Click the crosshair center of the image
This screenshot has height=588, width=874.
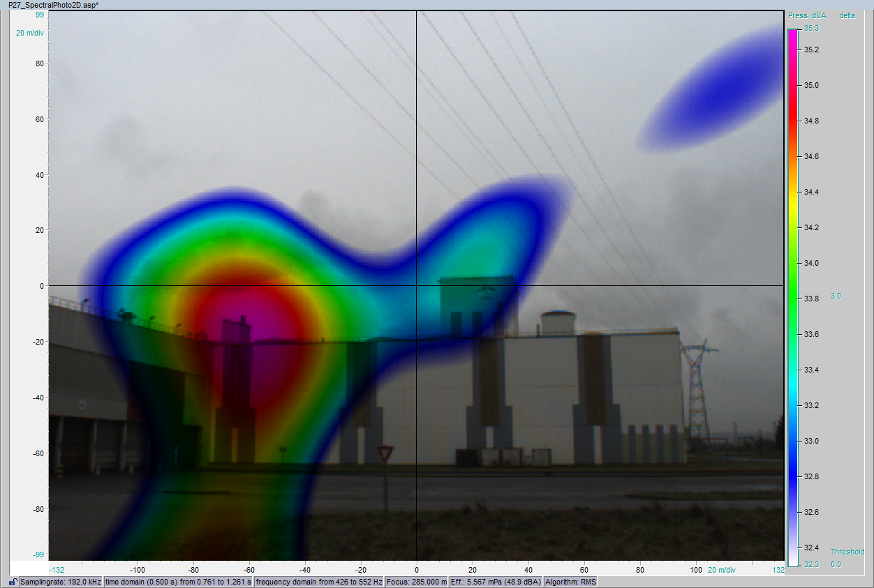(417, 285)
